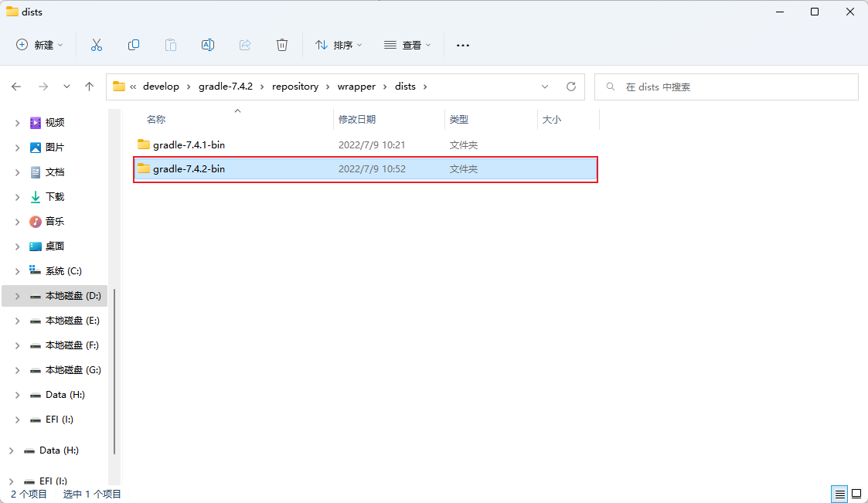
Task: Select 视频 in the navigation pane
Action: pos(54,123)
